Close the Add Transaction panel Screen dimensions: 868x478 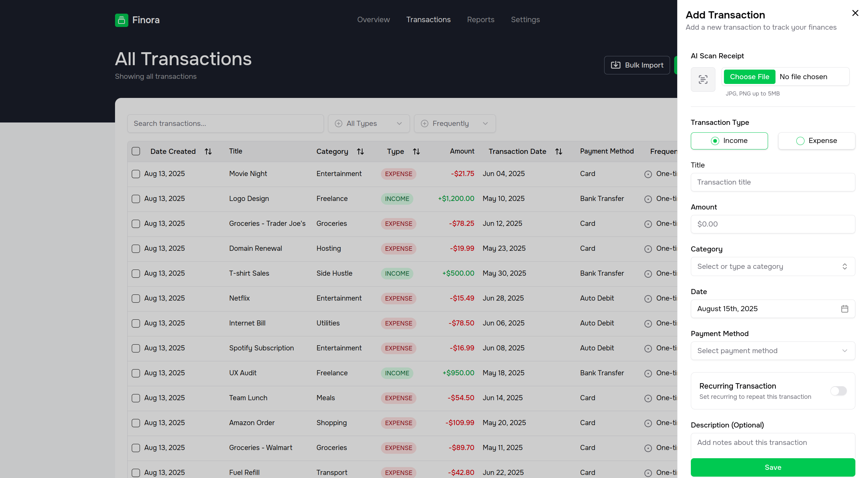[x=855, y=13]
